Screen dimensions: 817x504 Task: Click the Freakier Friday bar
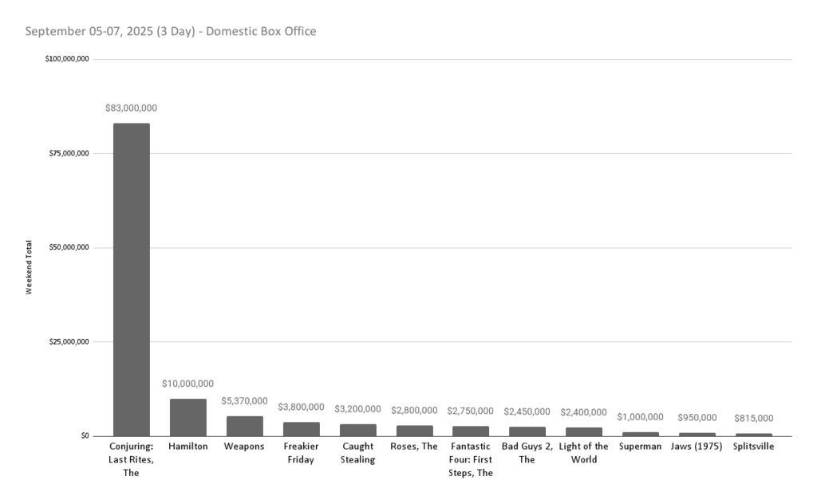pos(301,429)
